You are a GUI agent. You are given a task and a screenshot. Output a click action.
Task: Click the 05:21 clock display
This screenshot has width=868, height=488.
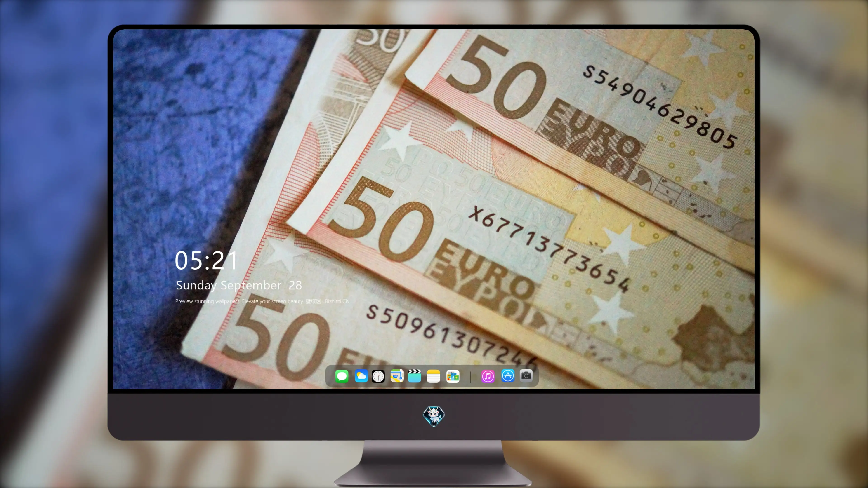point(206,261)
